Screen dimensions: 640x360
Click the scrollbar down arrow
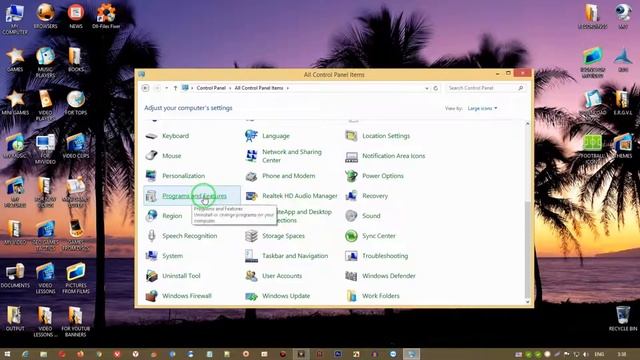click(527, 302)
